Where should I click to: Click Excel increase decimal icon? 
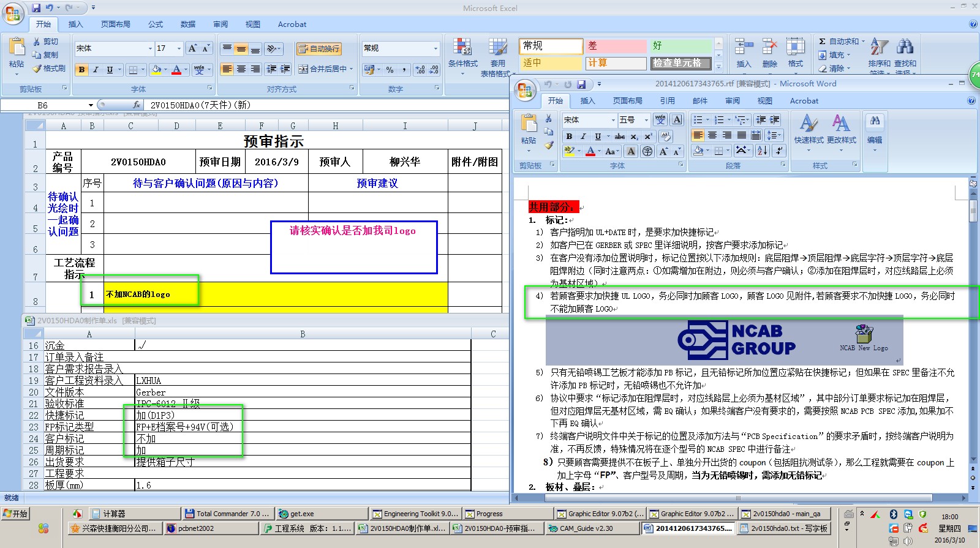tap(420, 70)
